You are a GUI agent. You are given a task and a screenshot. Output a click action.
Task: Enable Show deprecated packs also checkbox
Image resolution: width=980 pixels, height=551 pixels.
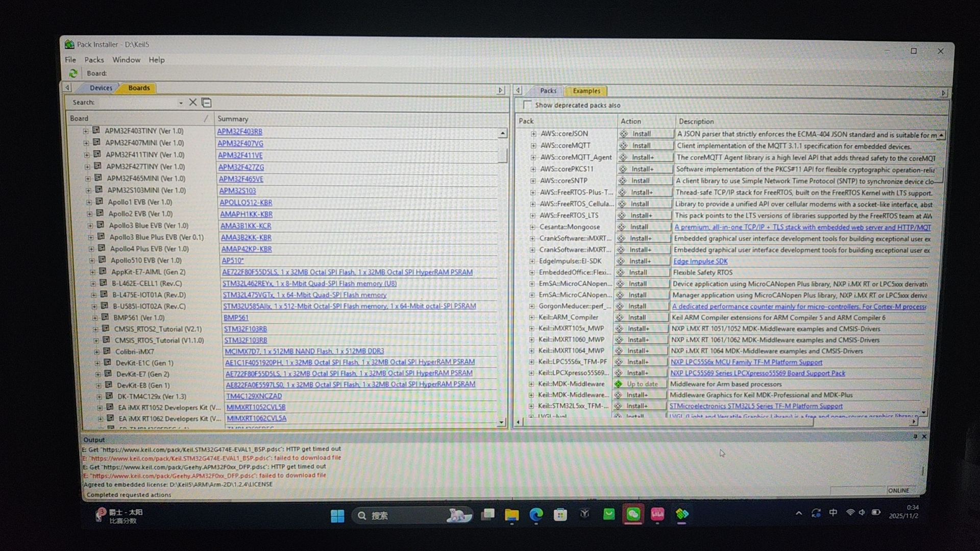click(527, 105)
